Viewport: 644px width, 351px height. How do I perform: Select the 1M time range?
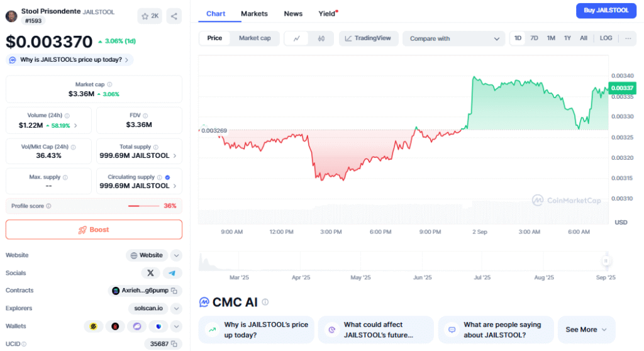[x=551, y=38]
